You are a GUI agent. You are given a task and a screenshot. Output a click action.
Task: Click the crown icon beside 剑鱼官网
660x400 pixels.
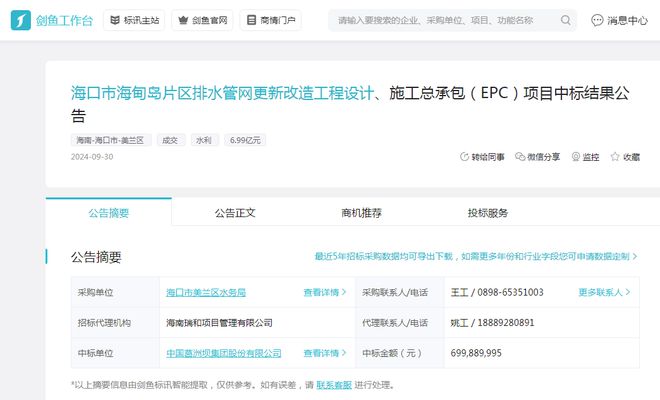tap(183, 20)
